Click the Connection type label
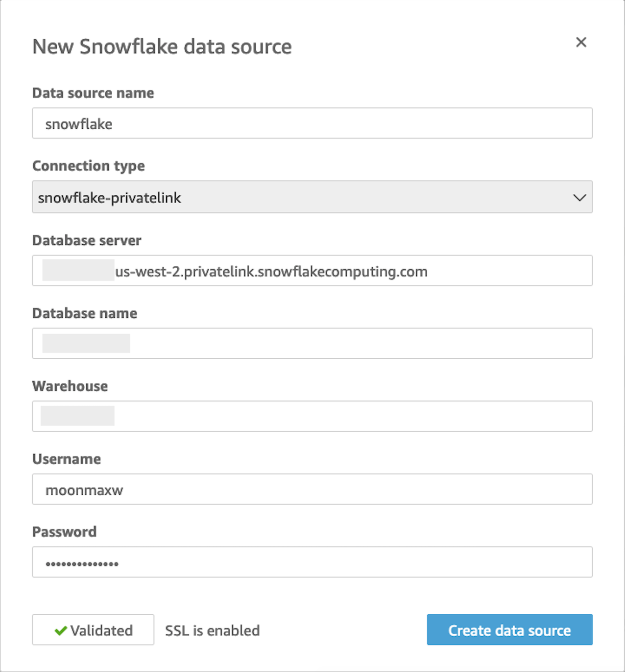This screenshot has height=672, width=625. tap(89, 166)
